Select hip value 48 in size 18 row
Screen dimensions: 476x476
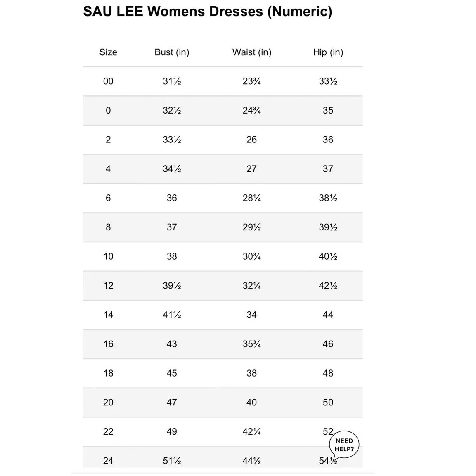(x=328, y=373)
